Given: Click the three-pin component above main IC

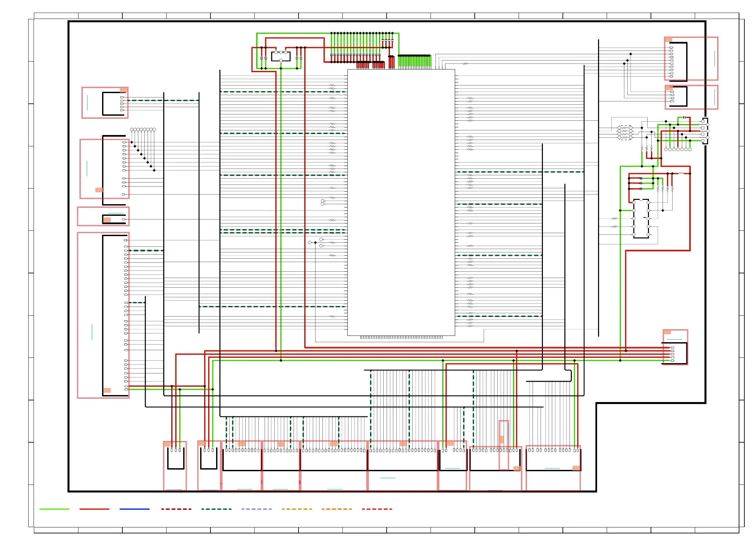Looking at the screenshot, I should pyautogui.click(x=281, y=56).
